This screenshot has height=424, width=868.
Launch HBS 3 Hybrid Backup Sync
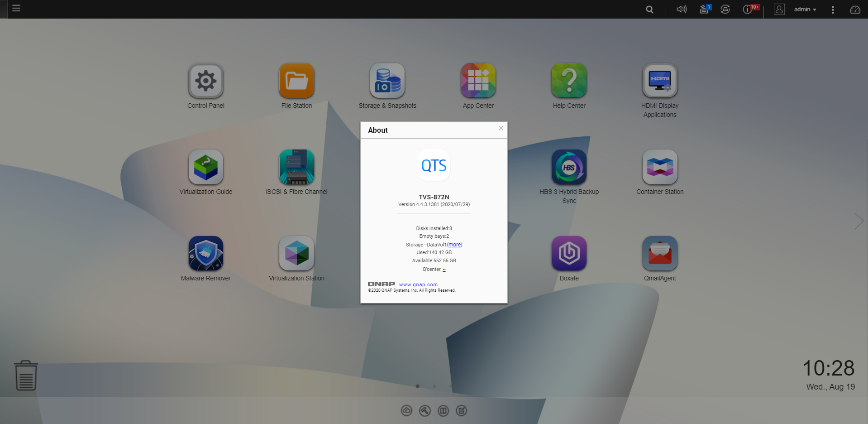(x=569, y=167)
